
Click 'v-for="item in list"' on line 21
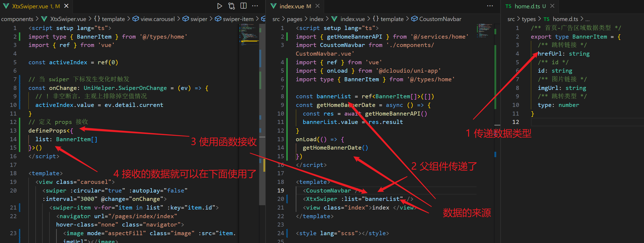[x=129, y=208]
